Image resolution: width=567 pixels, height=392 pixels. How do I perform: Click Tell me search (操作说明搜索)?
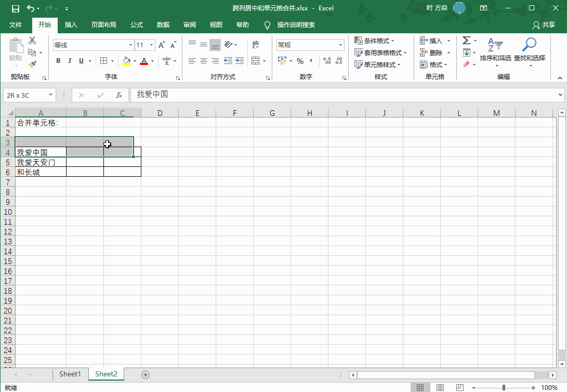pos(296,24)
